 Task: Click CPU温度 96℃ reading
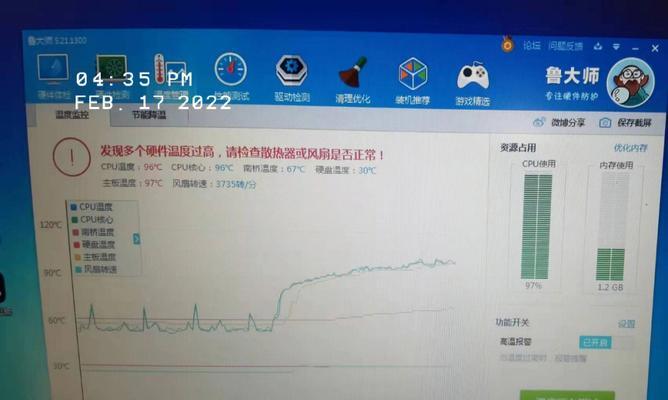coord(132,167)
